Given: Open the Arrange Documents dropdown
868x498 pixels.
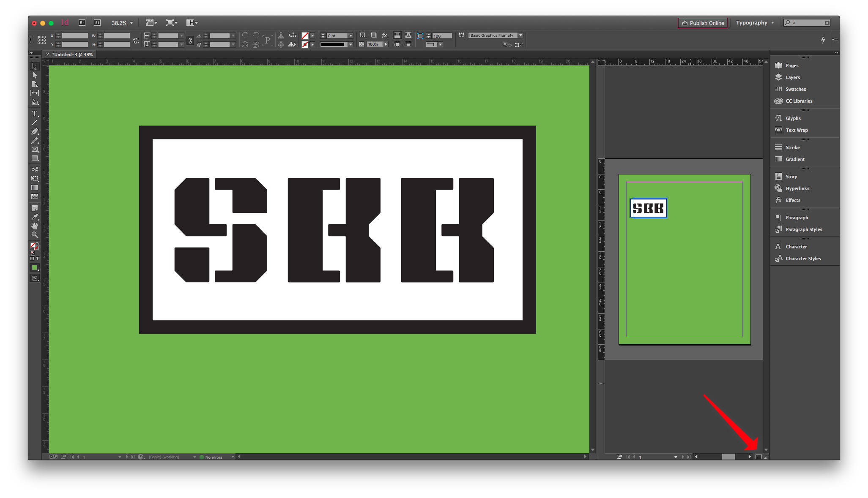Looking at the screenshot, I should click(x=192, y=23).
